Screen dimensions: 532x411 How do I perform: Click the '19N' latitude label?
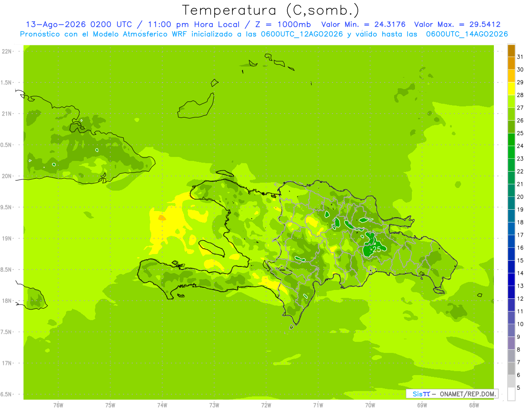click(7, 238)
